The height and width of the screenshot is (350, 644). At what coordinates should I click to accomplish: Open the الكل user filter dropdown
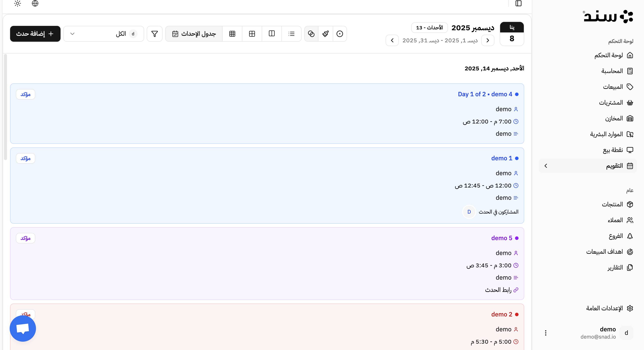(104, 34)
